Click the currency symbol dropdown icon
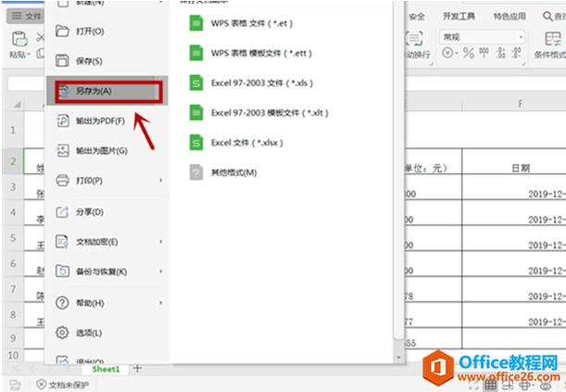 click(450, 53)
